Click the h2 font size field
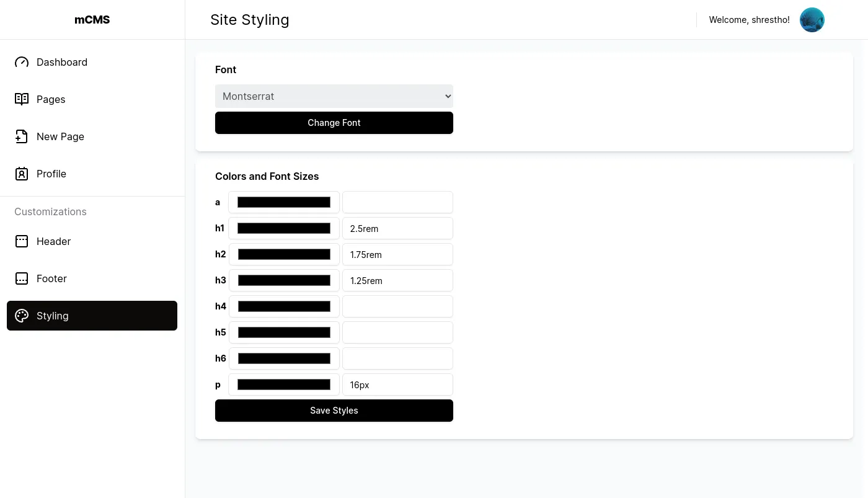This screenshot has height=498, width=868. [397, 254]
